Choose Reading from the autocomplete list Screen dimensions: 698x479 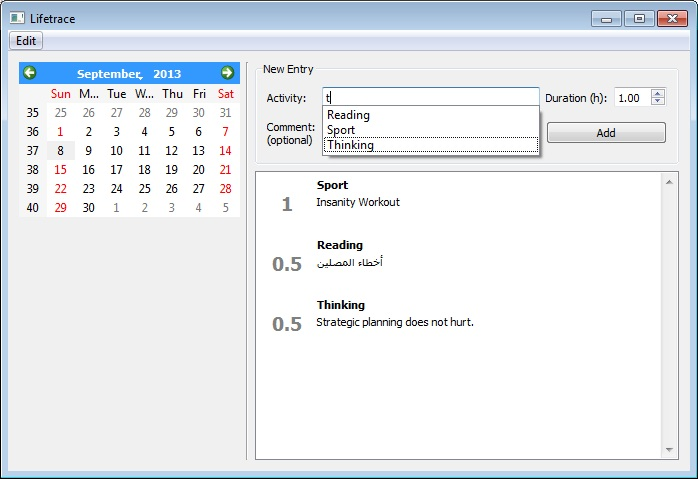coord(430,115)
